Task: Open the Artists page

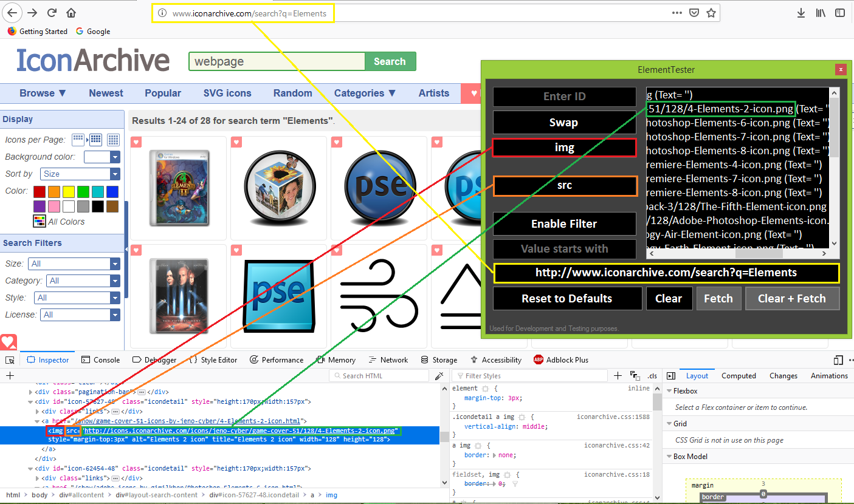Action: tap(434, 93)
